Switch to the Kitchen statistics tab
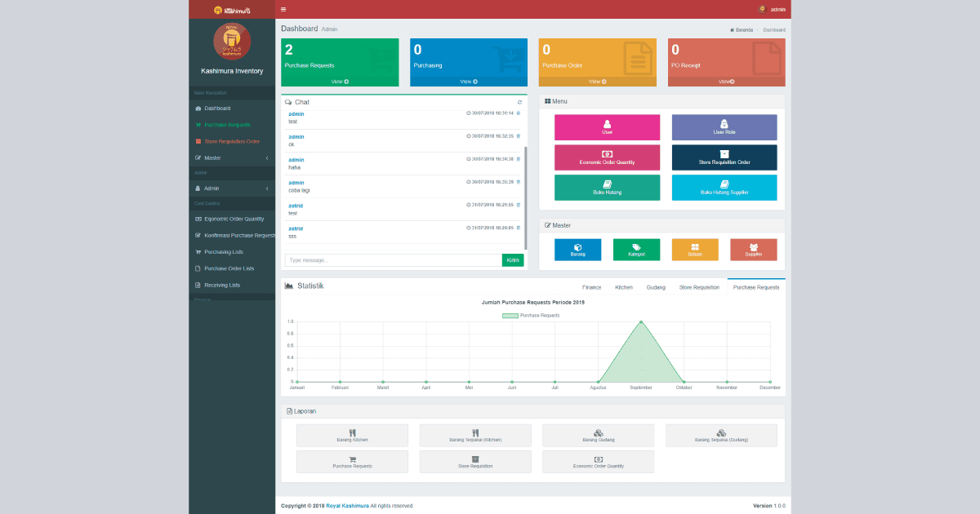The width and height of the screenshot is (980, 514). (624, 287)
